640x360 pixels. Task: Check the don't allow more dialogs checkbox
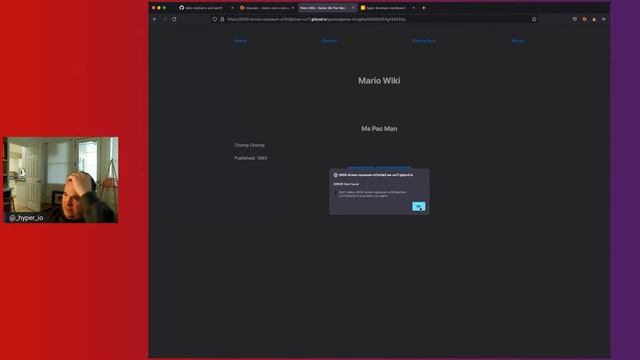(x=336, y=192)
